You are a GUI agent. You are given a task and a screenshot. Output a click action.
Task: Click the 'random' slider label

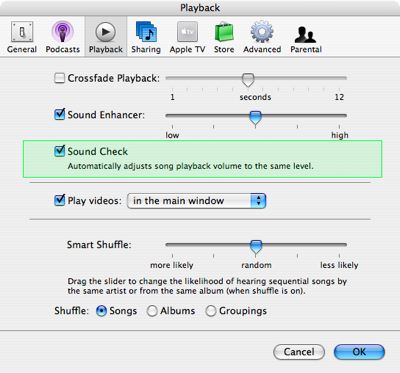click(x=256, y=265)
